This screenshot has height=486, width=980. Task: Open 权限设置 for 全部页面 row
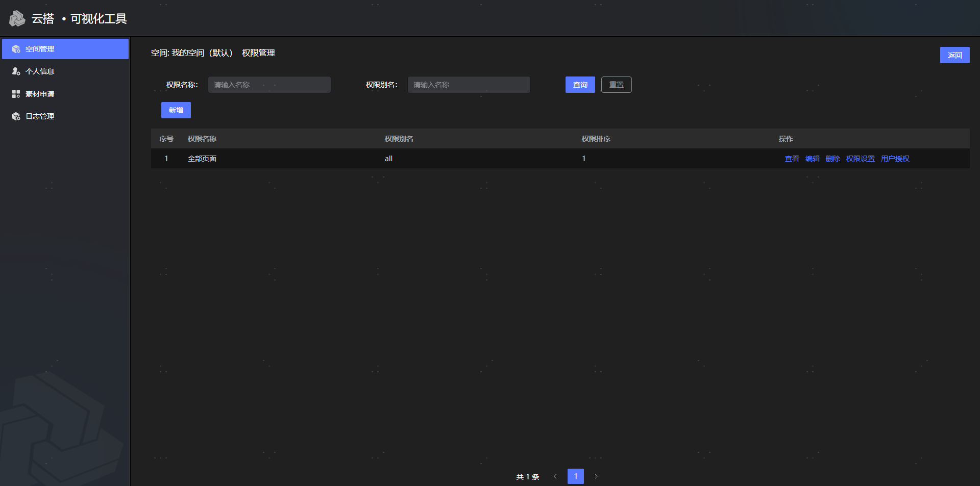(860, 159)
